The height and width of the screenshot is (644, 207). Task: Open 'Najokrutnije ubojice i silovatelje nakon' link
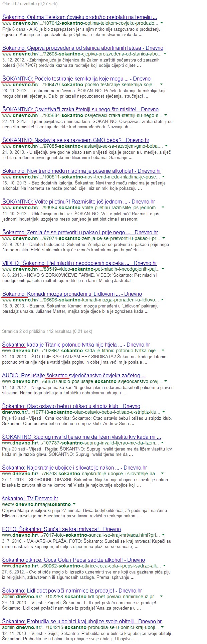point(74,468)
